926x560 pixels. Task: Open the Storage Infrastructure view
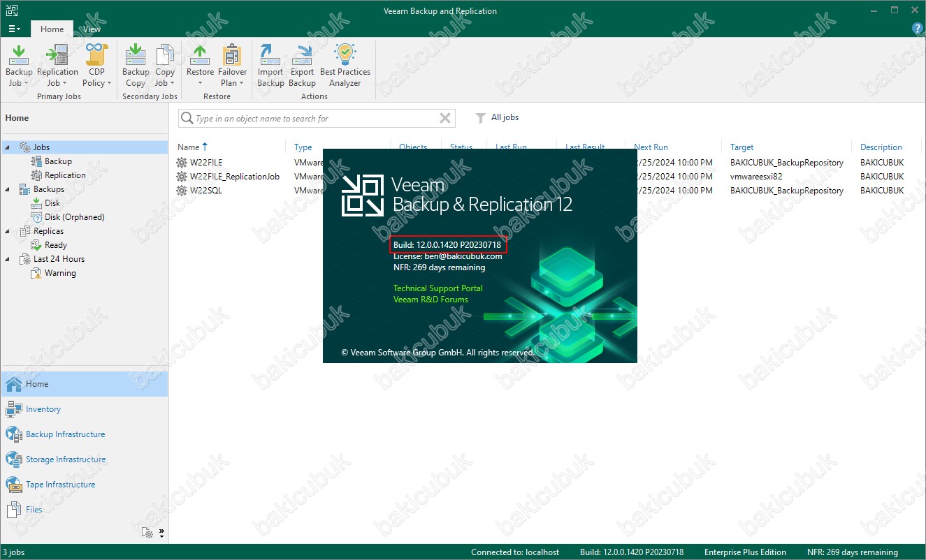(x=66, y=459)
